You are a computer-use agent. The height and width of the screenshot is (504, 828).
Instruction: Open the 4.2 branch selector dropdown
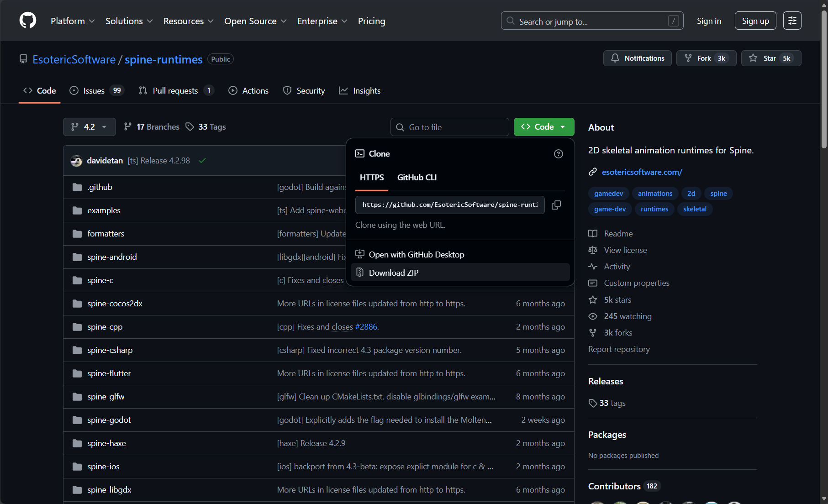point(90,127)
